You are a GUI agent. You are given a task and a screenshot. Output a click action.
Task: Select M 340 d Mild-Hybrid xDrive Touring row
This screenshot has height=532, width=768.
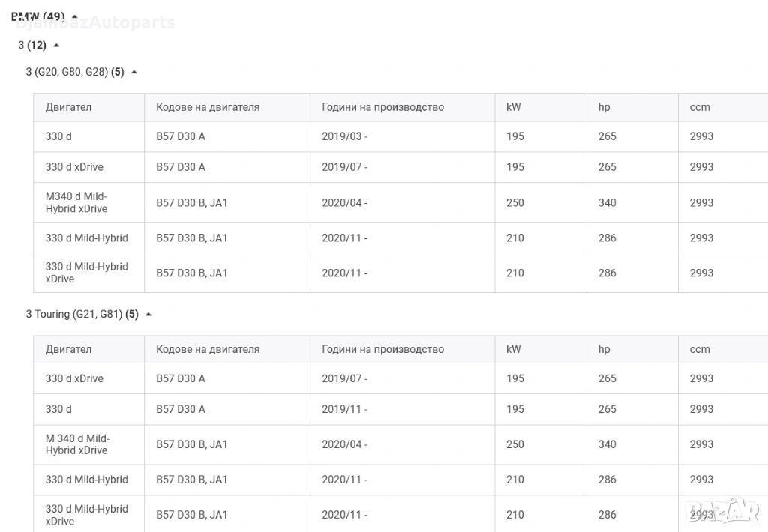click(76, 444)
